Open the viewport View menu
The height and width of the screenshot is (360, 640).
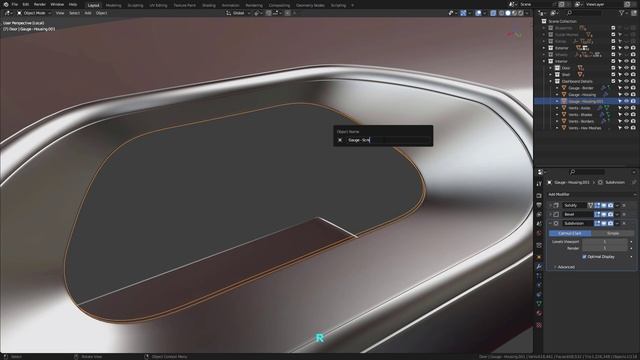click(60, 13)
